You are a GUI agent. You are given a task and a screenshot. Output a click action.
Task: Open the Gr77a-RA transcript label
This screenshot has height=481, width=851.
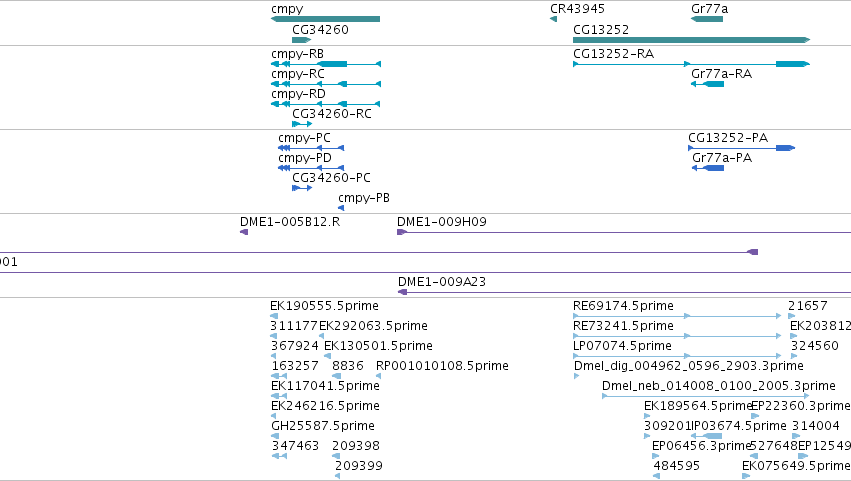point(722,74)
